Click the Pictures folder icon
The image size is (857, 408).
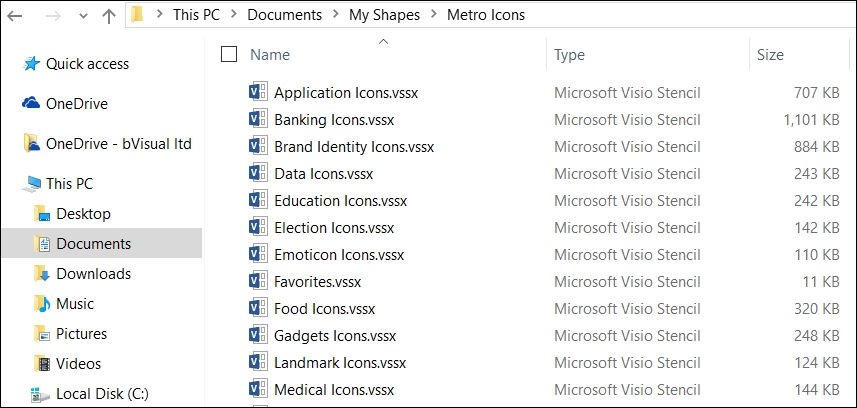(x=42, y=334)
